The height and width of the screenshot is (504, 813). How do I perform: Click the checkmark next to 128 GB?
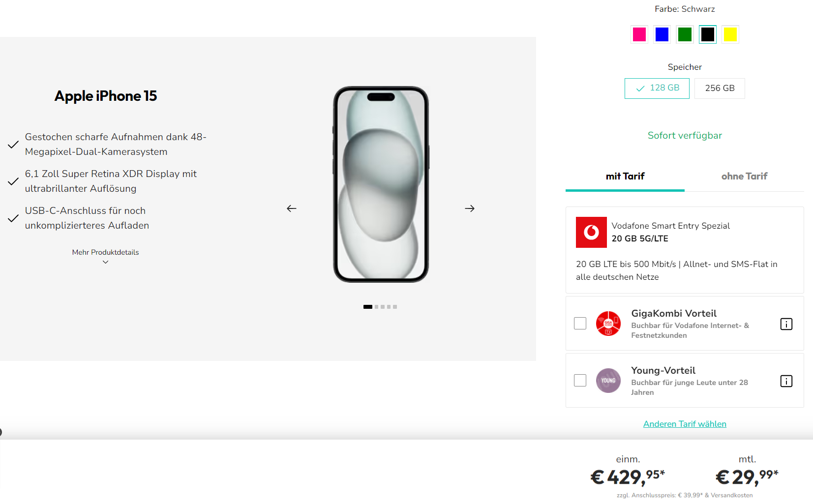pos(639,88)
